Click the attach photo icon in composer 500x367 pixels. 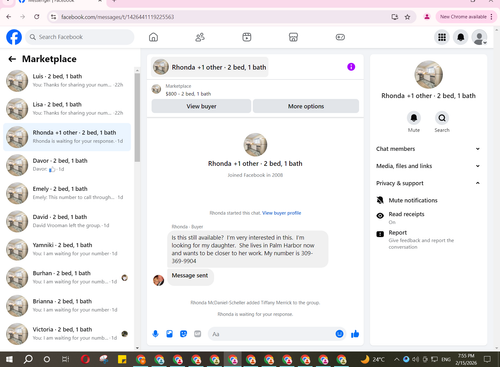coord(169,334)
